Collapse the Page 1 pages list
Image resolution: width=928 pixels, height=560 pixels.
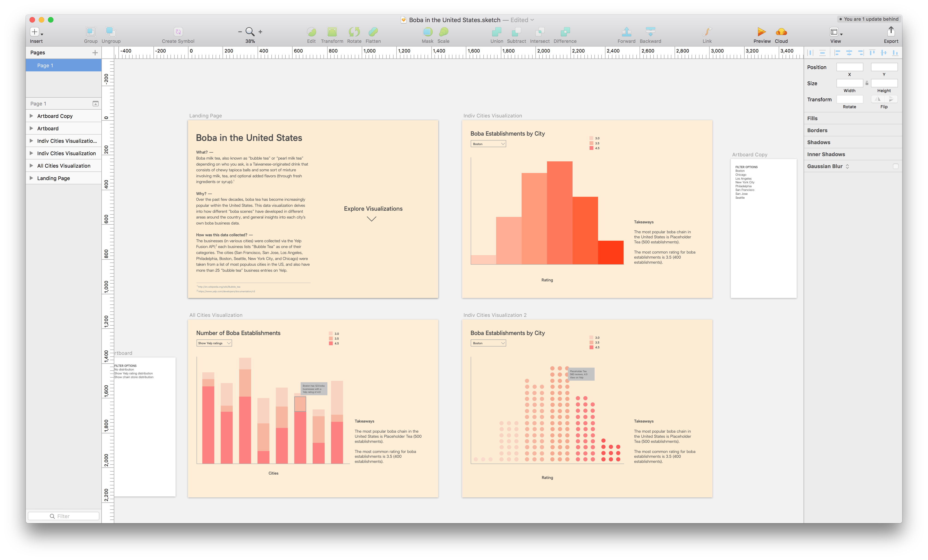(x=95, y=103)
